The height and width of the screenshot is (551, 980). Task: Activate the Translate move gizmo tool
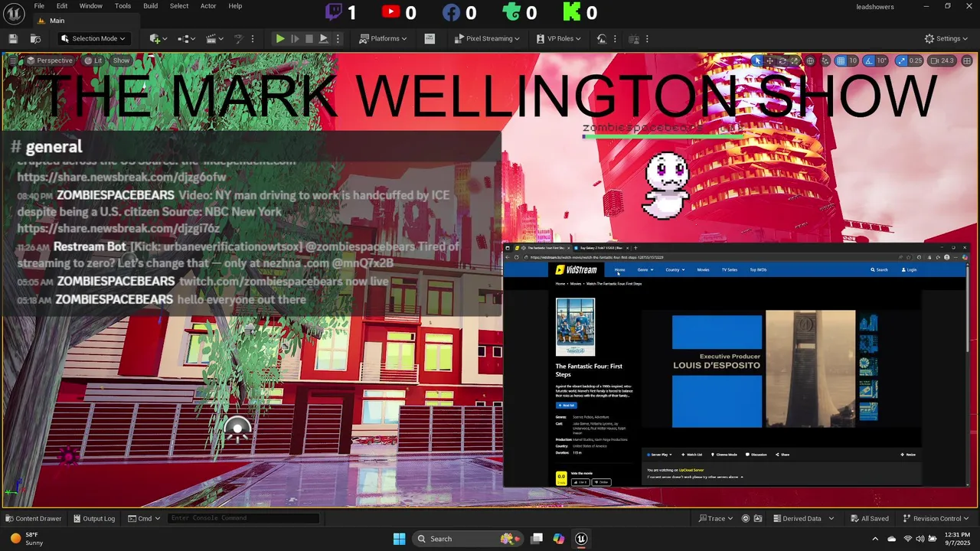(770, 60)
